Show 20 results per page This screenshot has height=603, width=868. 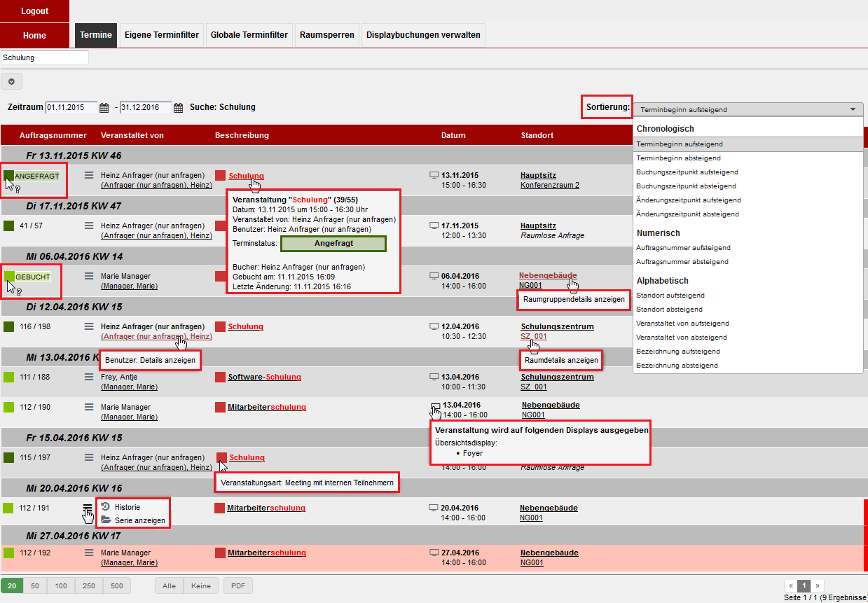pyautogui.click(x=13, y=586)
